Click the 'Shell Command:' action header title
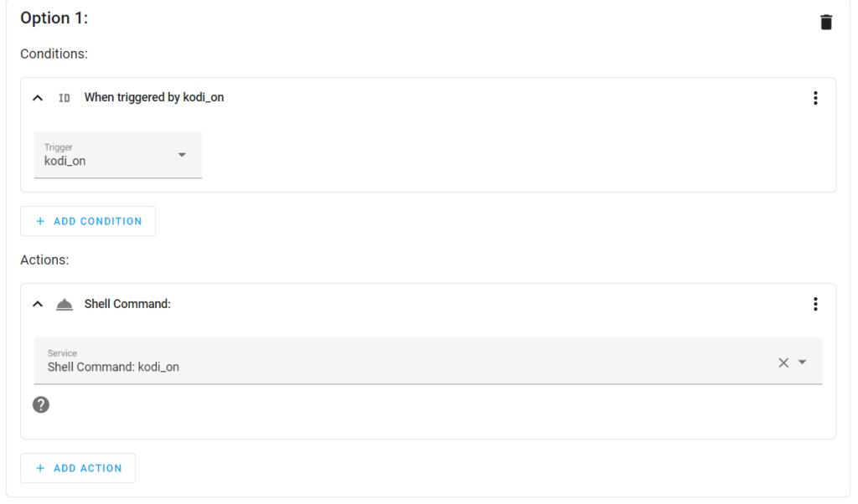Screen dimensions: 858x504 tap(127, 304)
